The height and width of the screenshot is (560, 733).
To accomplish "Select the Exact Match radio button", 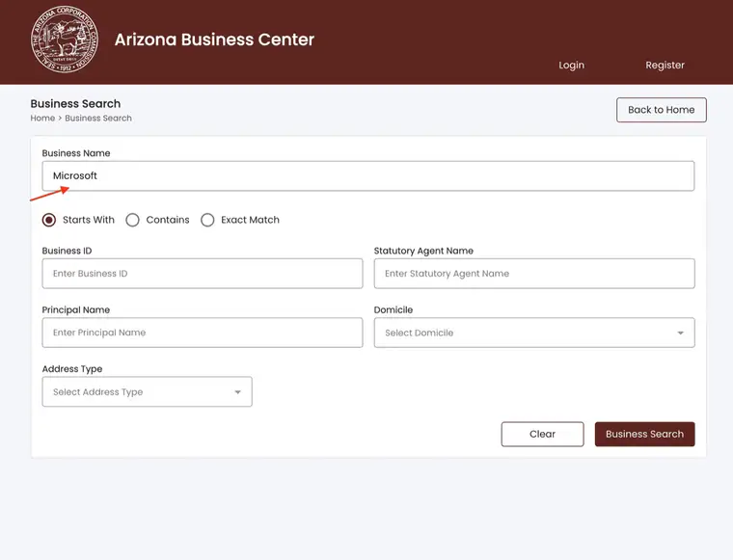I will 207,220.
